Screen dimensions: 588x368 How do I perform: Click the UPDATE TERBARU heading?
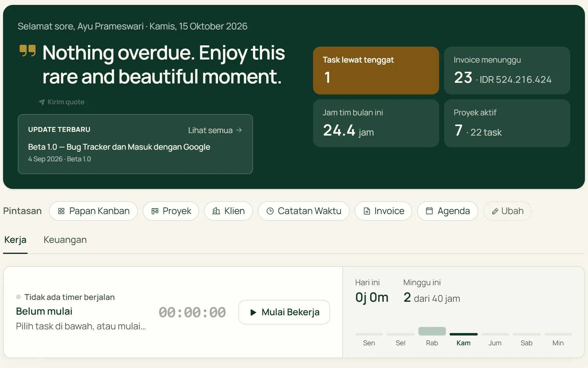coord(59,130)
